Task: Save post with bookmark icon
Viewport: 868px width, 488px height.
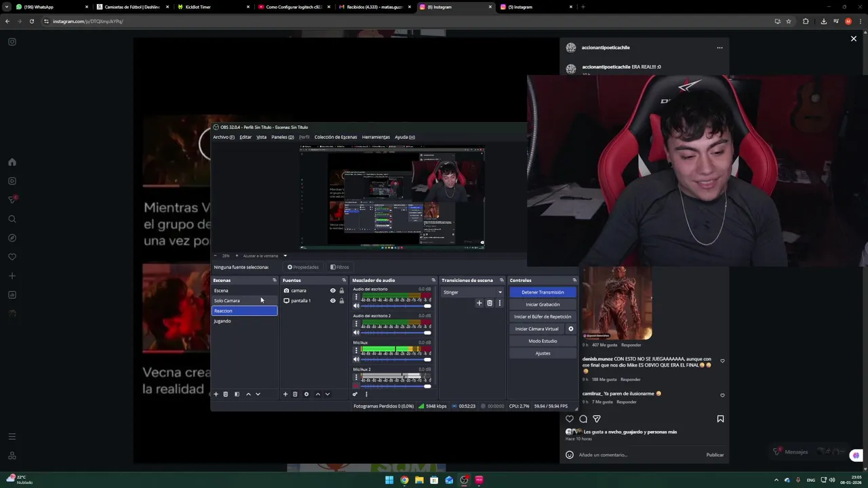Action: (x=720, y=419)
